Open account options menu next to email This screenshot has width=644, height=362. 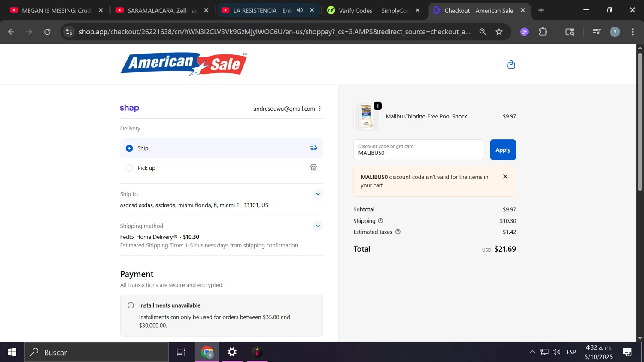coord(320,109)
